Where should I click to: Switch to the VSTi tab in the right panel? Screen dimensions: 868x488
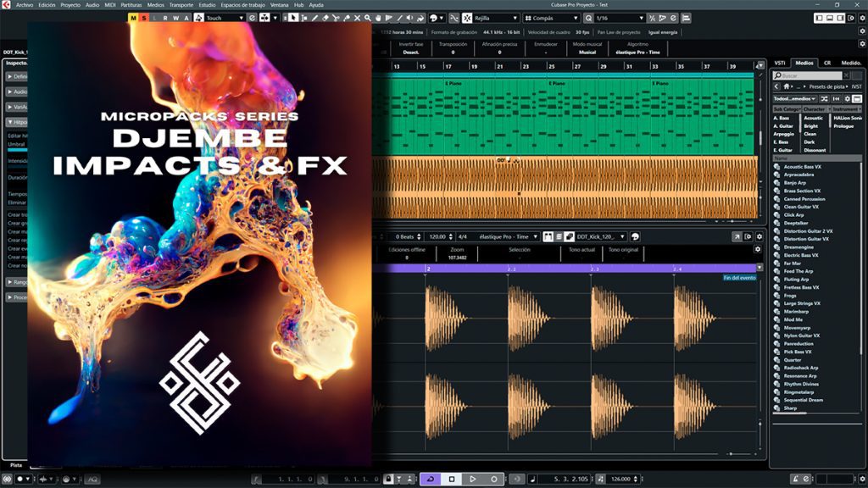click(x=780, y=63)
